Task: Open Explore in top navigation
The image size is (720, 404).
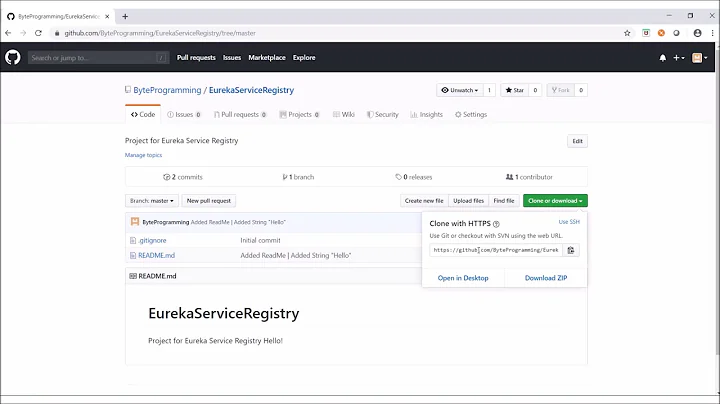Action: (x=304, y=57)
